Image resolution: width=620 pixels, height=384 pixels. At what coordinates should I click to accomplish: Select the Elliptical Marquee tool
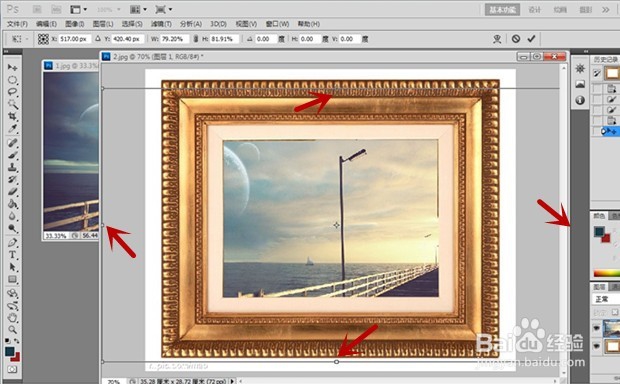12,80
